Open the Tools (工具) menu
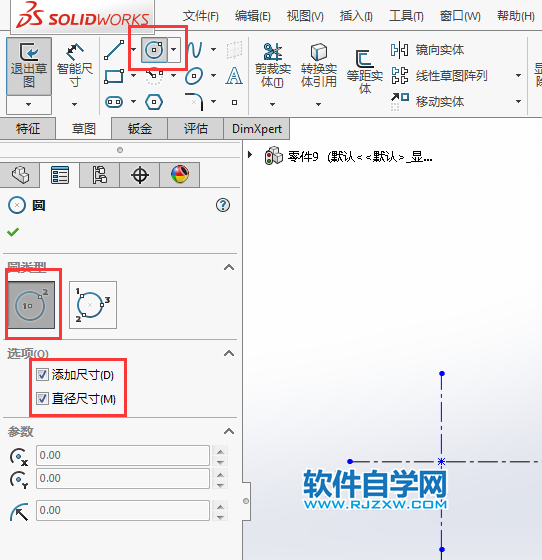 pyautogui.click(x=406, y=16)
